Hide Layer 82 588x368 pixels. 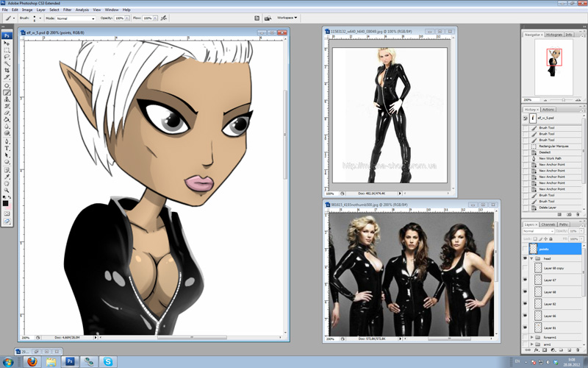pyautogui.click(x=525, y=304)
